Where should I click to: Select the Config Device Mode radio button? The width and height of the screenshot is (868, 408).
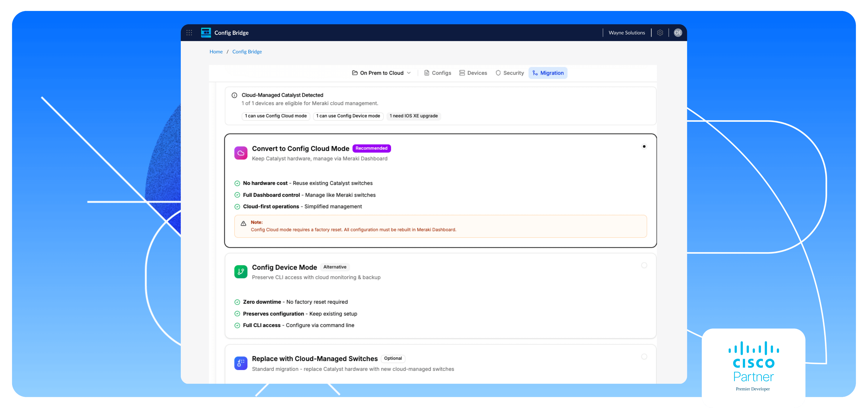coord(644,265)
